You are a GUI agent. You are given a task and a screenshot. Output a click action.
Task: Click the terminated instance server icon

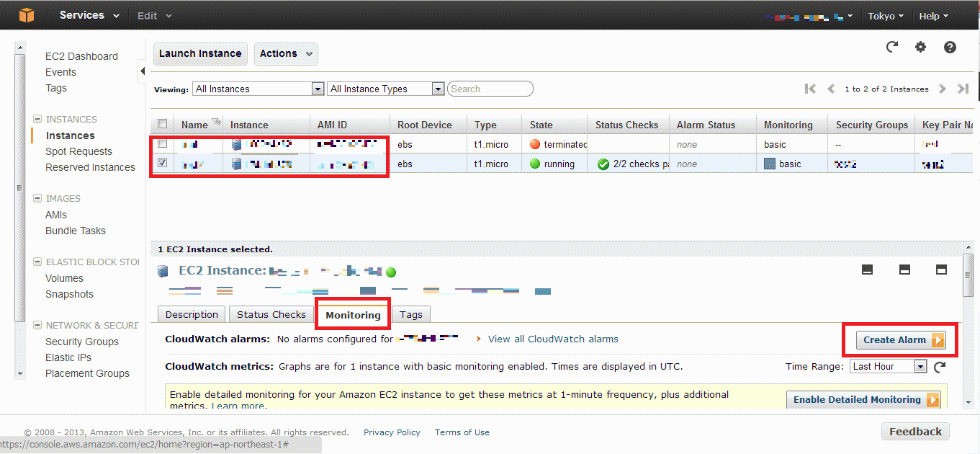(x=237, y=144)
